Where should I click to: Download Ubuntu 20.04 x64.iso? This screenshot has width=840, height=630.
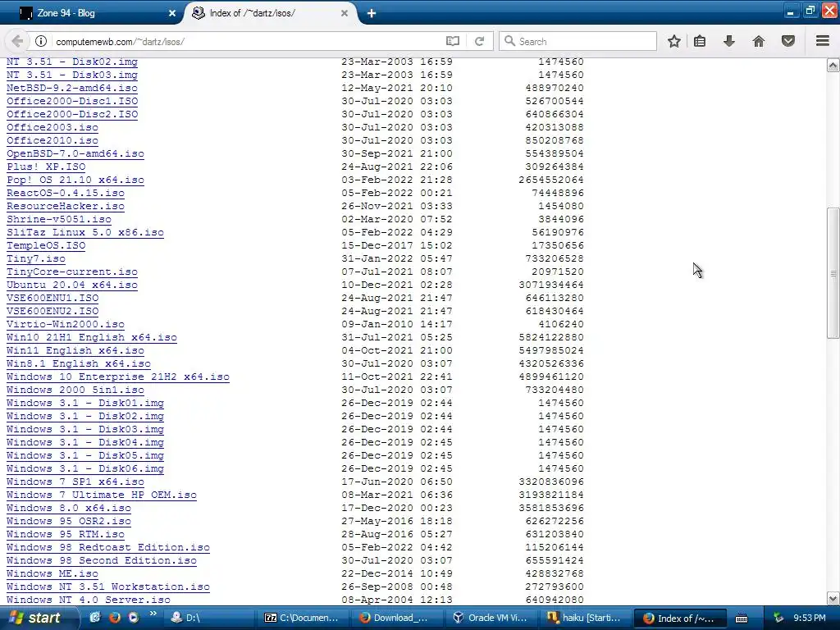(72, 285)
